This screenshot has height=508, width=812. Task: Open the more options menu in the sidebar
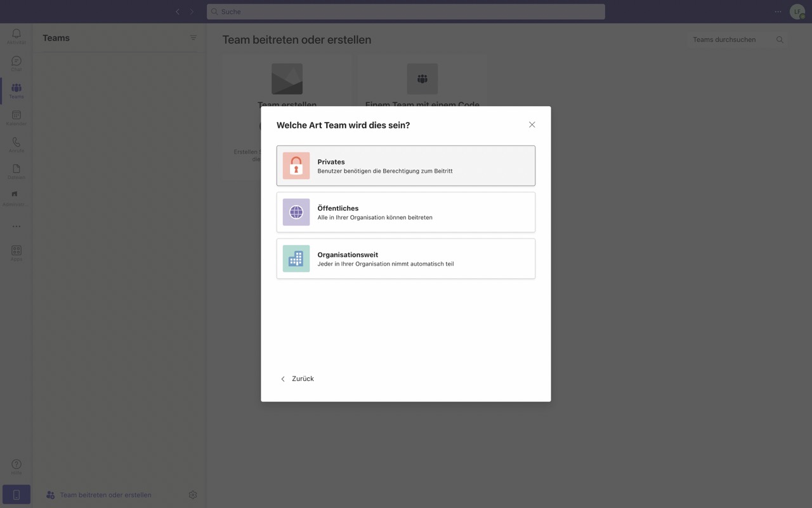pos(16,225)
